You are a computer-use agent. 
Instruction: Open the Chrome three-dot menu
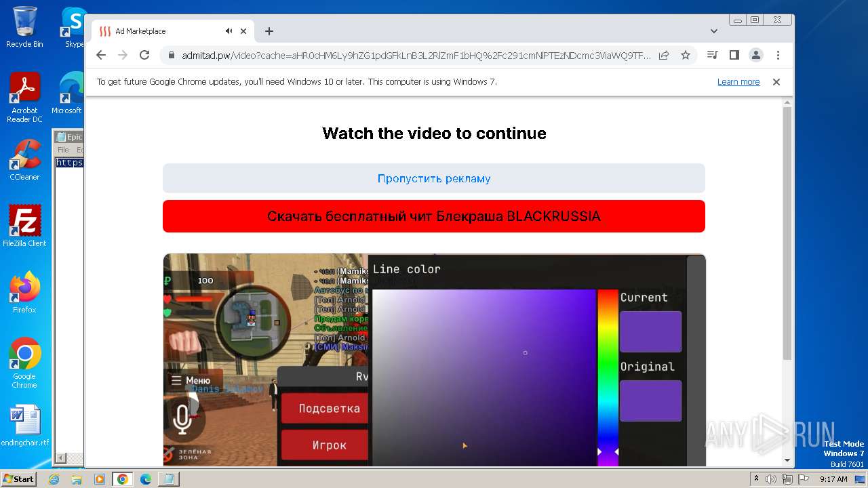(x=778, y=56)
